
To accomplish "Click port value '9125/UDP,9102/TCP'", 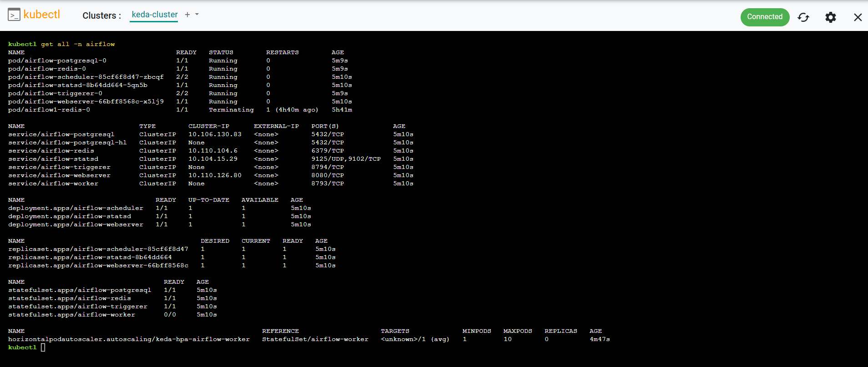I will [346, 159].
